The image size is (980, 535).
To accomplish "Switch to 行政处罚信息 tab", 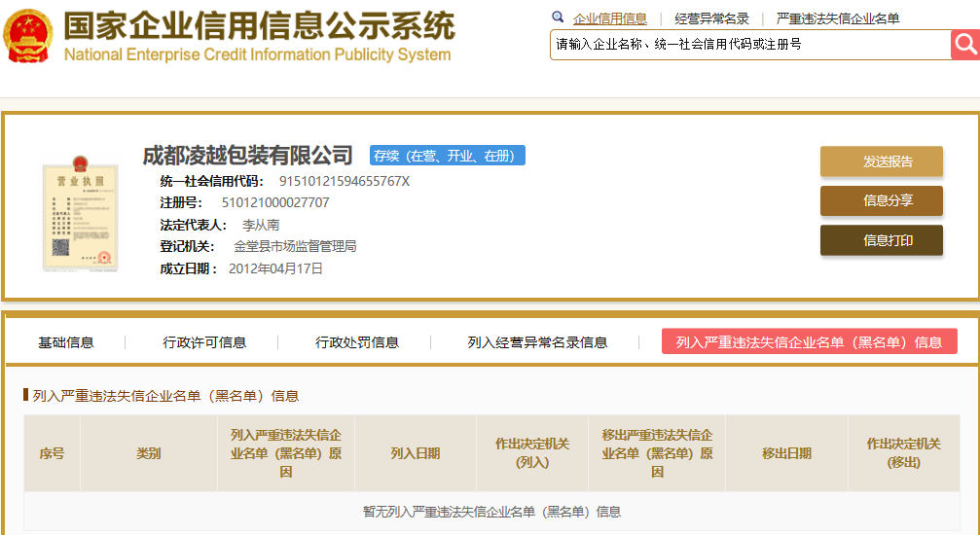I will pos(357,342).
